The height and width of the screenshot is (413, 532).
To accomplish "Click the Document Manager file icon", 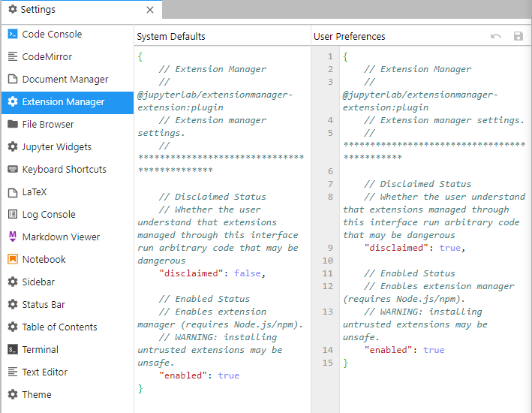I will pyautogui.click(x=13, y=79).
